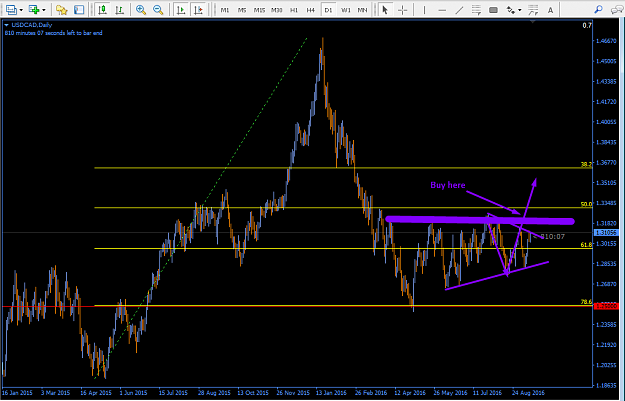Switch to W1 weekly timeframe
The height and width of the screenshot is (401, 625).
pyautogui.click(x=346, y=10)
